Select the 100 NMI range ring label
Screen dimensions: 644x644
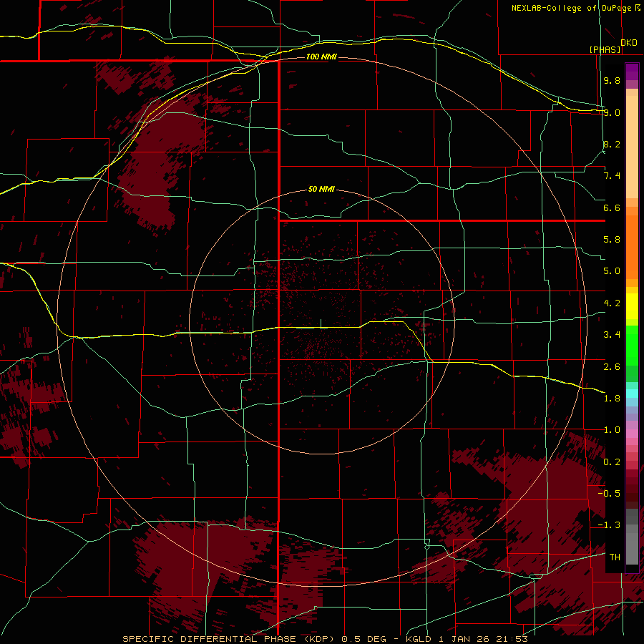tap(321, 57)
